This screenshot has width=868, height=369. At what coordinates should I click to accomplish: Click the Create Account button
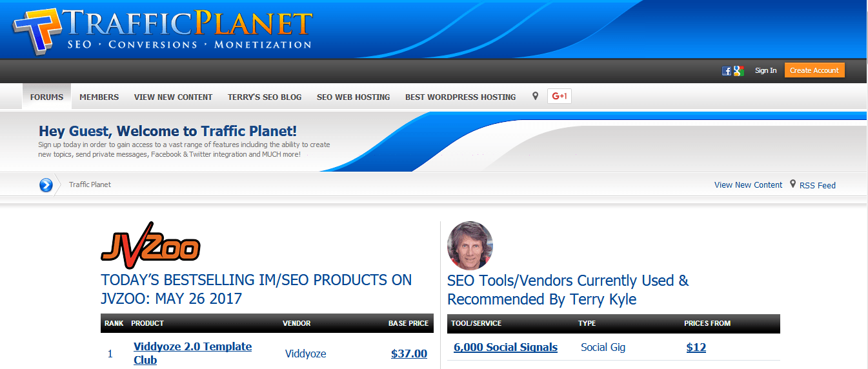pos(814,70)
